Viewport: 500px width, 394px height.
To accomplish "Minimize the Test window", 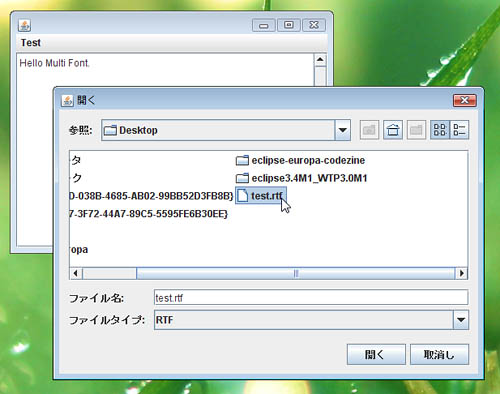I will coord(264,25).
